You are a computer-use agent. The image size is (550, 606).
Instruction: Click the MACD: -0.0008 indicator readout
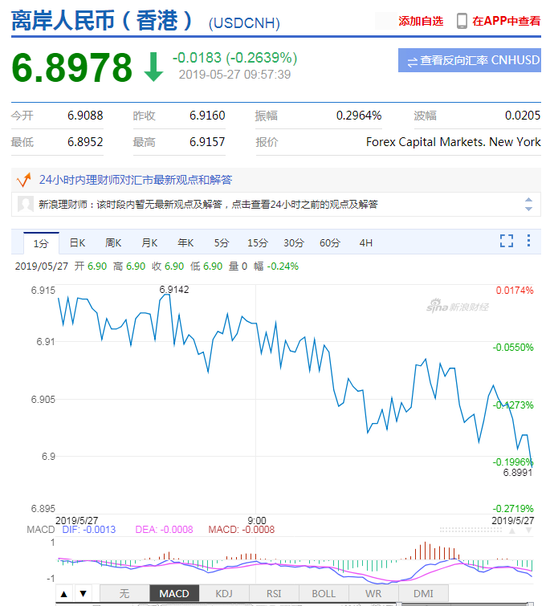click(x=242, y=529)
